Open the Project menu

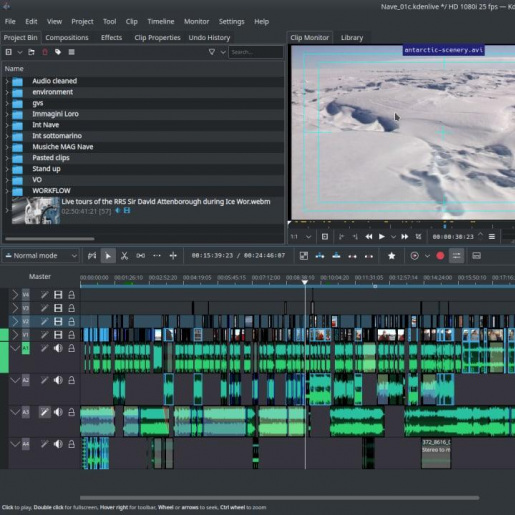pyautogui.click(x=82, y=22)
